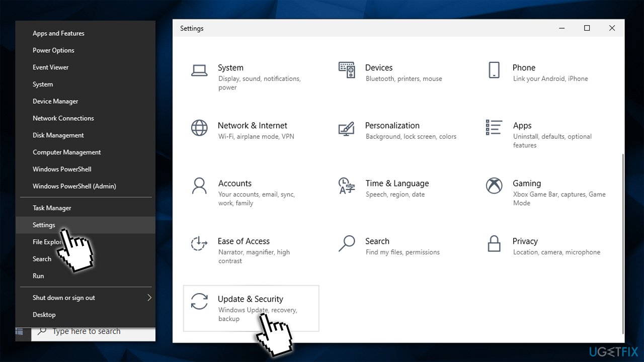Click the Personalization paintbrush icon
Viewport: 644px width, 362px height.
pos(347,128)
